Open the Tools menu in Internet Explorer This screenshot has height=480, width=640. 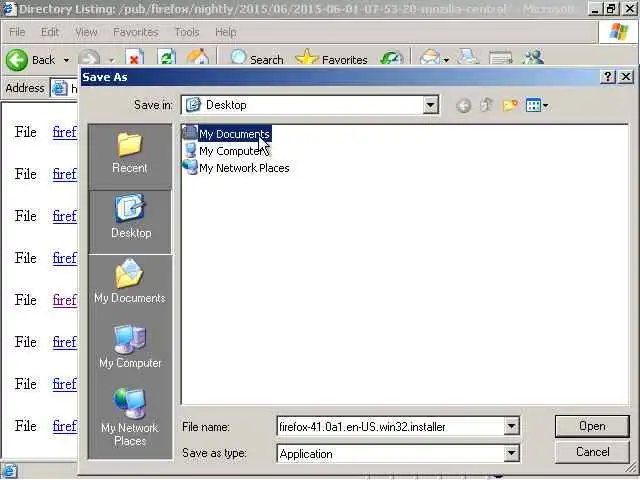point(187,32)
